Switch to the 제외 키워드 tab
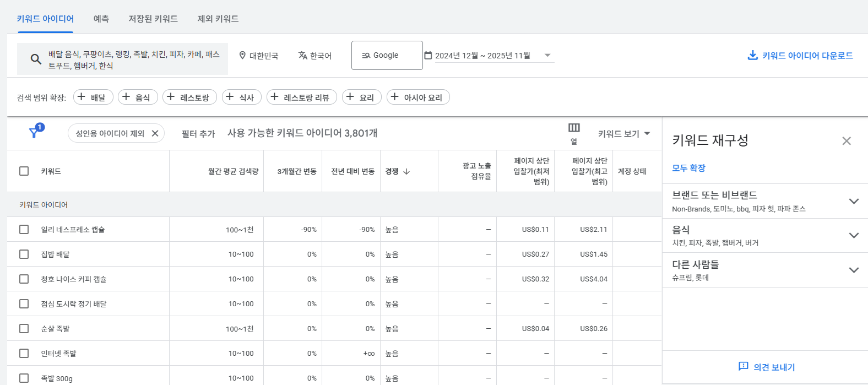868x385 pixels. [x=218, y=19]
